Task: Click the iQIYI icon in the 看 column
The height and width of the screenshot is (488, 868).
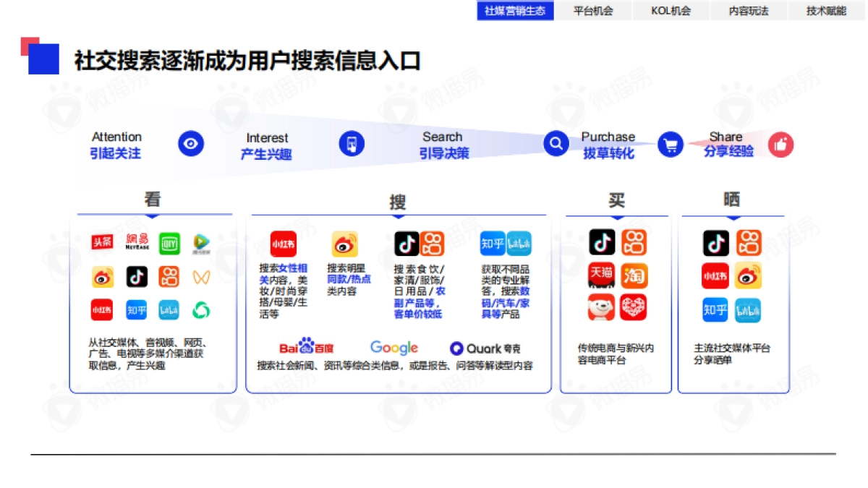Action: (171, 243)
